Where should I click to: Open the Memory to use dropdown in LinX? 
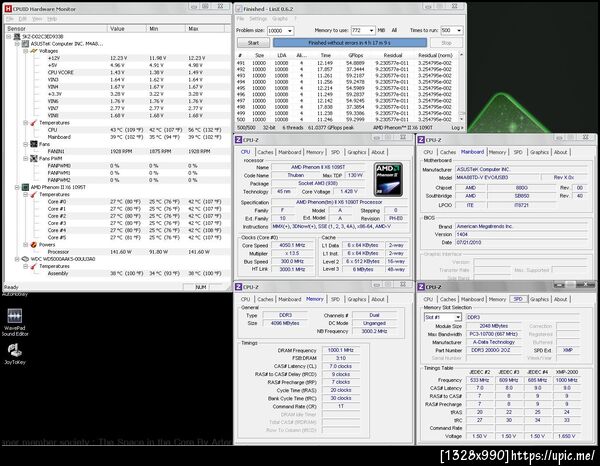[371, 30]
